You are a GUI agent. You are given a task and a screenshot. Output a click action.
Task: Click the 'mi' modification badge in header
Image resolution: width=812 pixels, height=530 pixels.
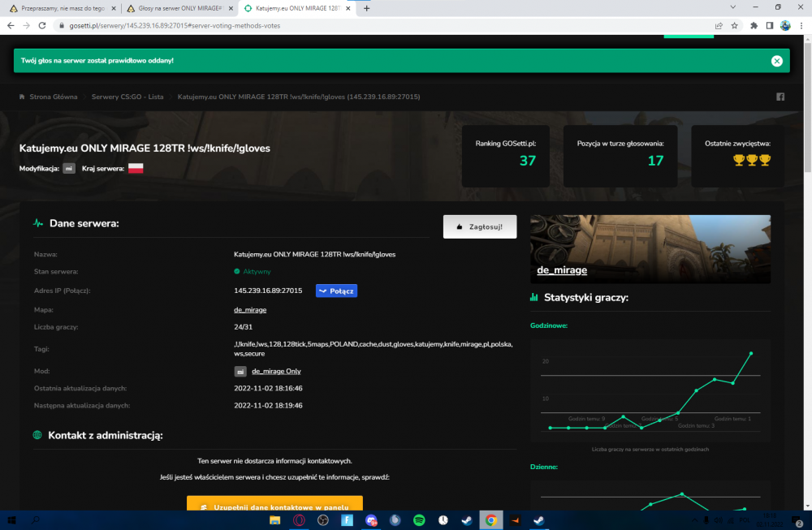(69, 168)
